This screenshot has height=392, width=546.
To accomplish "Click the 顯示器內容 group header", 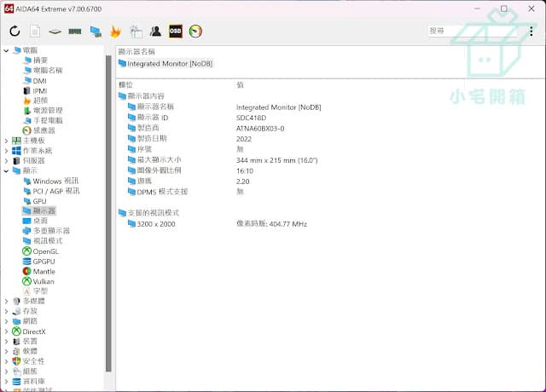I will (x=141, y=96).
